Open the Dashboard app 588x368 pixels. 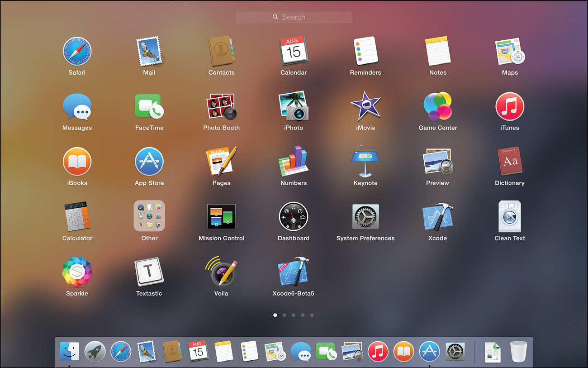[x=294, y=217]
